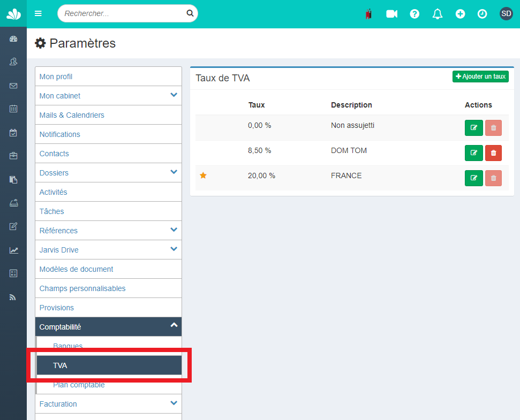The height and width of the screenshot is (420, 520).
Task: Open statistics line-chart icon in sidebar
Action: click(x=13, y=250)
